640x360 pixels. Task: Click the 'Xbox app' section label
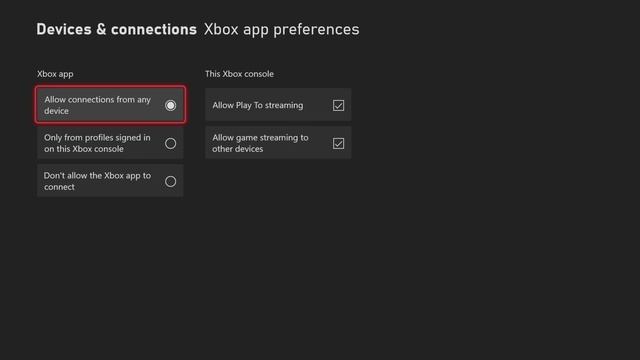pyautogui.click(x=55, y=74)
